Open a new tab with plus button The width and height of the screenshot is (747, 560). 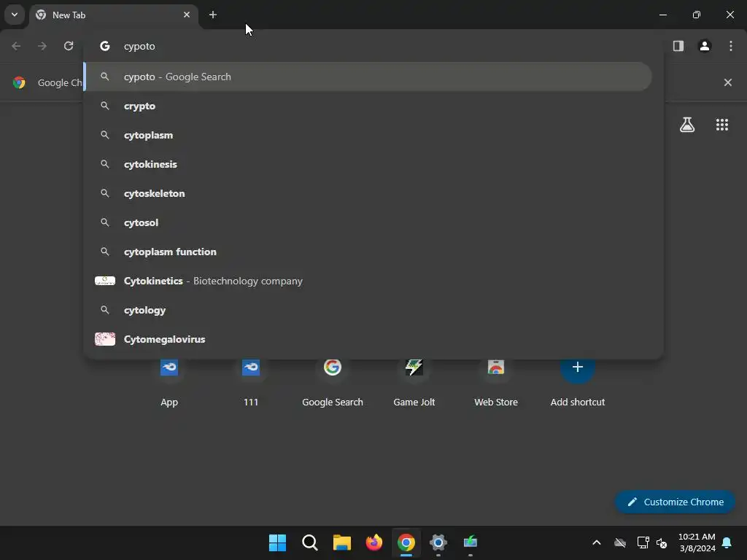click(213, 15)
